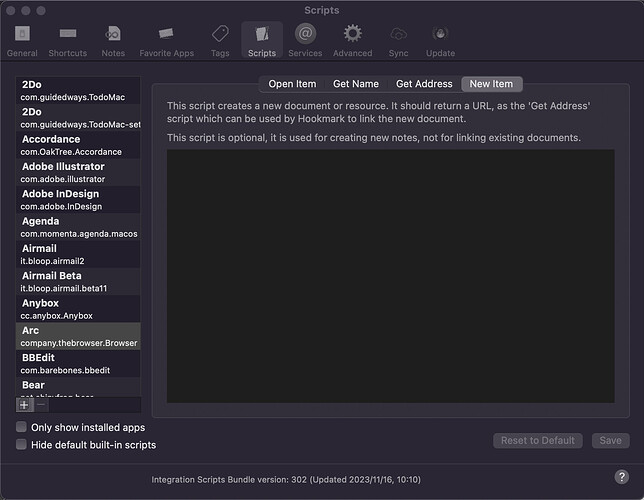Select 2Do com.guidedways.TodoMac-setapp entry

pyautogui.click(x=78, y=118)
